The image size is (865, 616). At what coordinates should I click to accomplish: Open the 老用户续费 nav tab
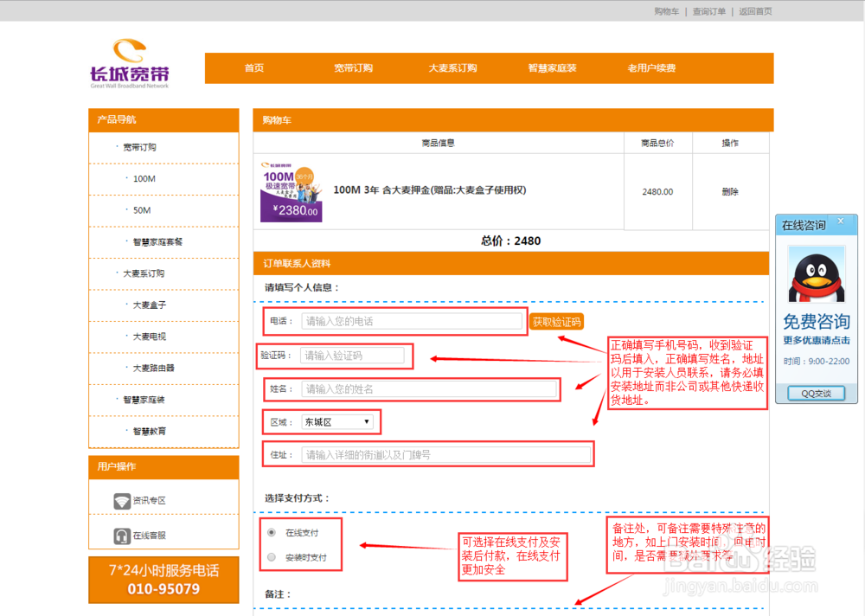pyautogui.click(x=651, y=67)
